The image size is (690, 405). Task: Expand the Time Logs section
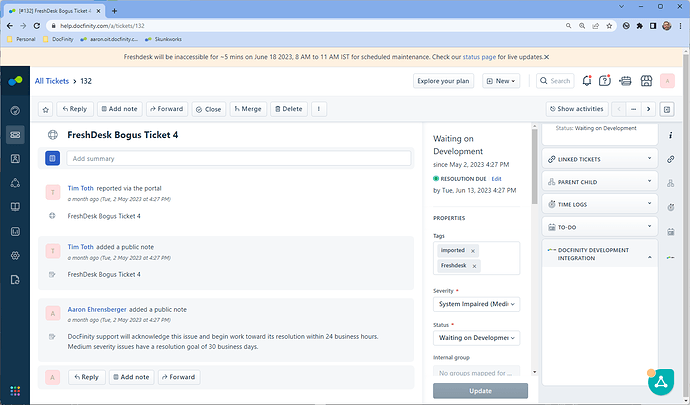pyautogui.click(x=600, y=204)
